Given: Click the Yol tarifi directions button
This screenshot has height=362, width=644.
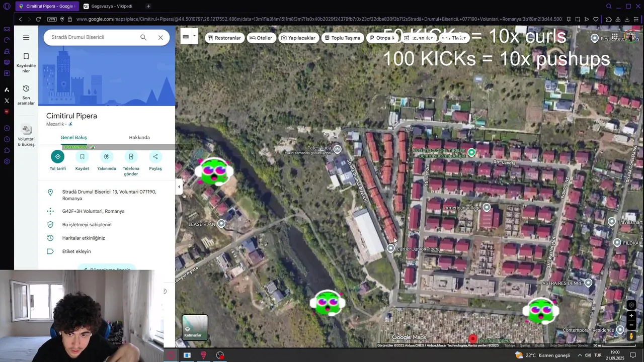Looking at the screenshot, I should [x=58, y=161].
